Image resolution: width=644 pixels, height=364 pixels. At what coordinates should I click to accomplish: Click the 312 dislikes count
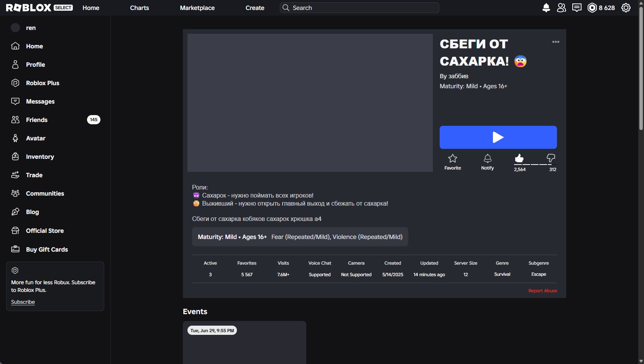pyautogui.click(x=553, y=170)
